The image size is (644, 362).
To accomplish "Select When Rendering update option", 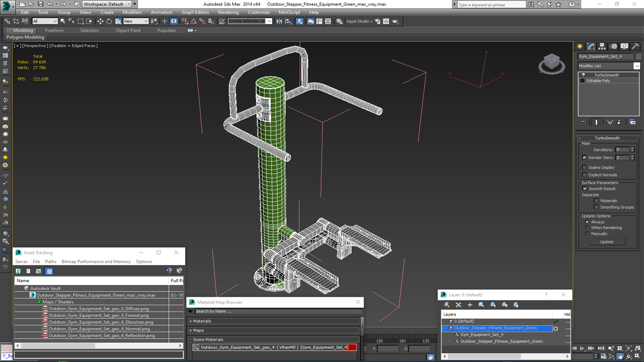I will [587, 228].
